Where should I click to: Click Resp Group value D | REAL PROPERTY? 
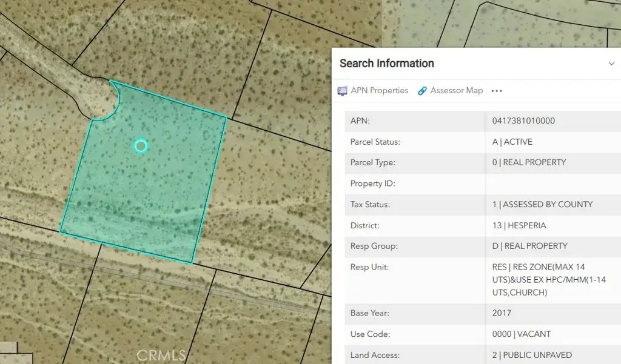click(x=529, y=246)
